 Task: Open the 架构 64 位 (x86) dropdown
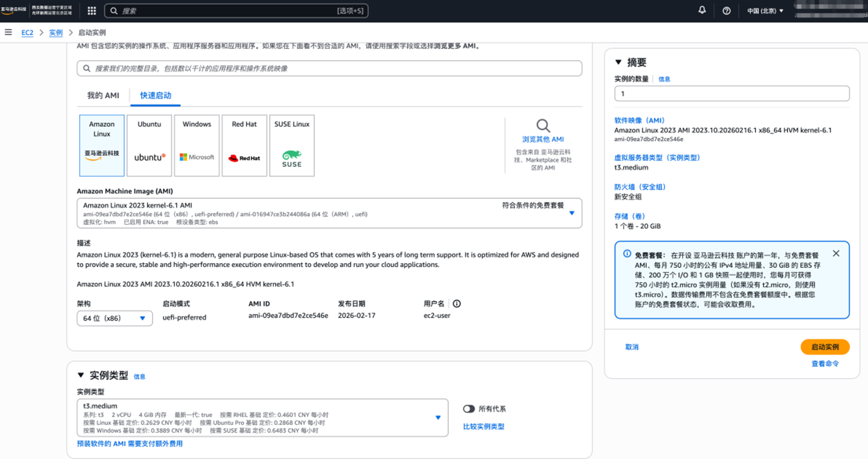pyautogui.click(x=115, y=318)
